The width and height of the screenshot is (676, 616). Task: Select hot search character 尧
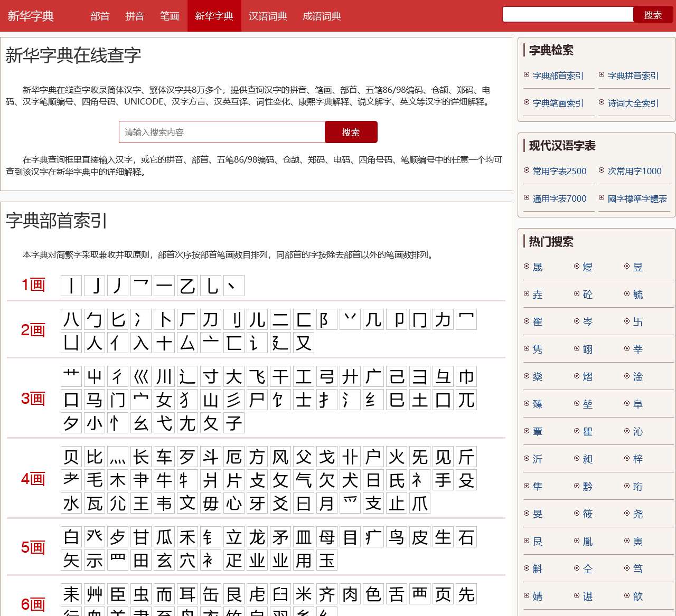click(x=638, y=514)
